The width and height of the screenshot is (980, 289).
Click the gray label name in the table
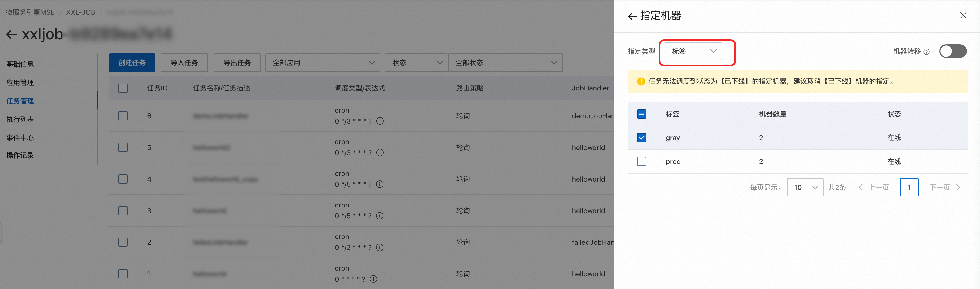673,138
